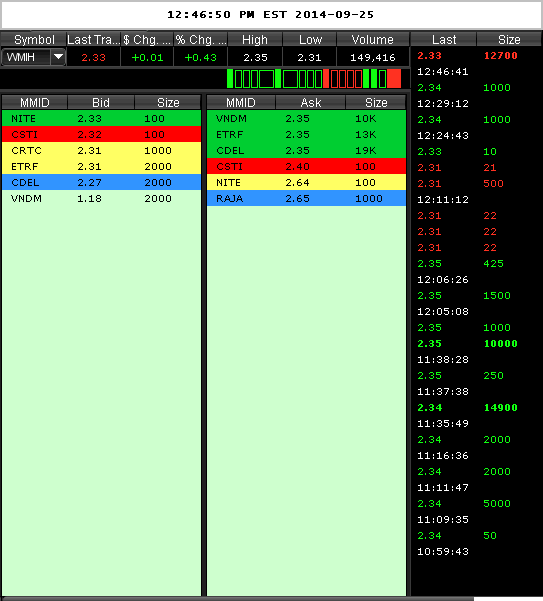This screenshot has width=543, height=601.
Task: Click the 12:11:12 trade timestamp
Action: coord(443,200)
